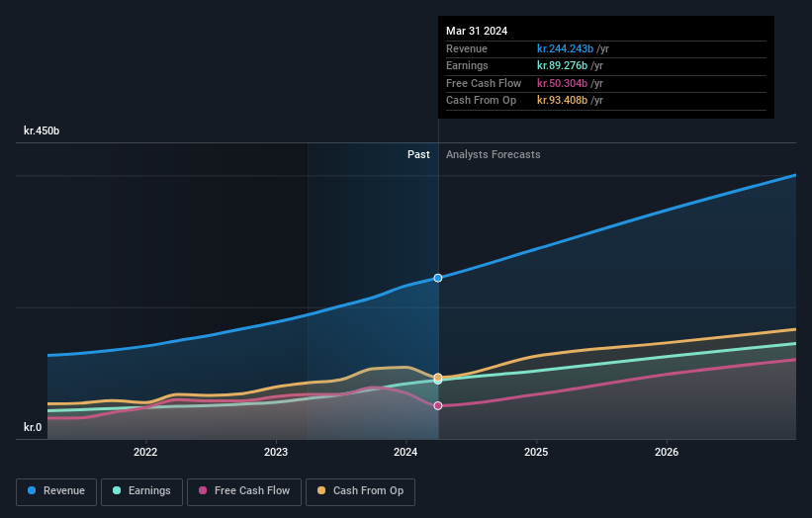Screen dimensions: 812x518
Task: Select the blue Revenue data point marker
Action: [438, 278]
